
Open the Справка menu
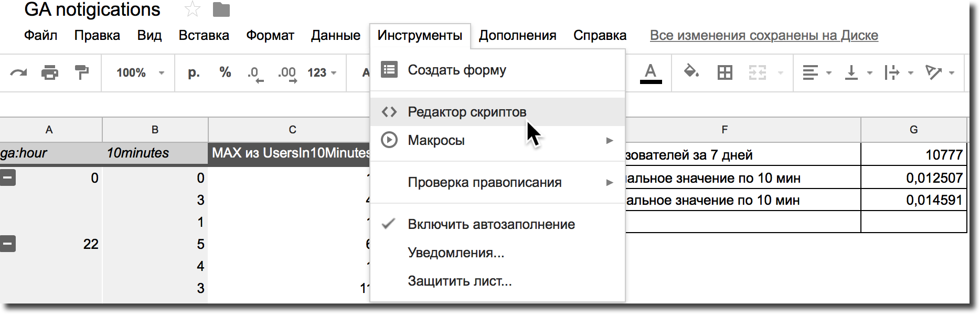(x=600, y=35)
